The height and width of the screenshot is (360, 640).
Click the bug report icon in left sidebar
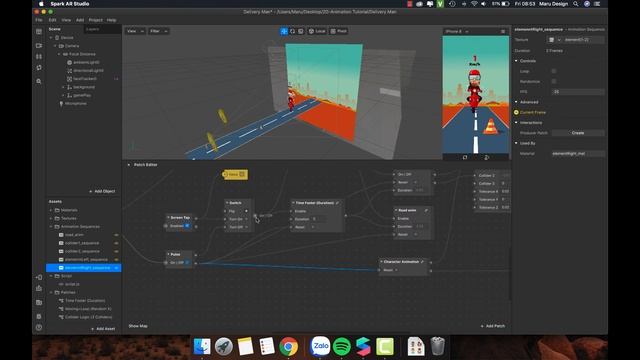(39, 316)
